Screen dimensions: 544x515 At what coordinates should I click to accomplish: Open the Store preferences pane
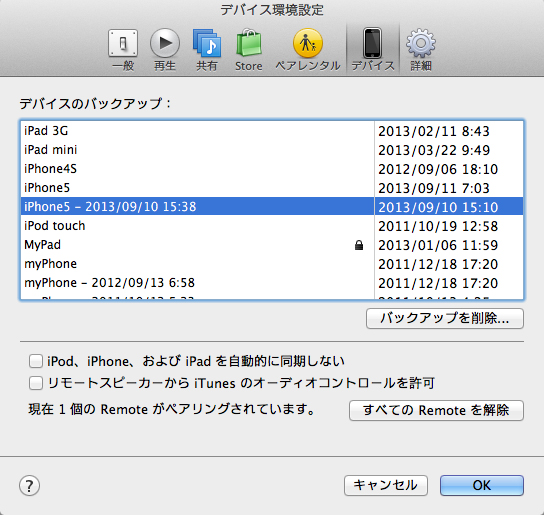click(x=248, y=50)
